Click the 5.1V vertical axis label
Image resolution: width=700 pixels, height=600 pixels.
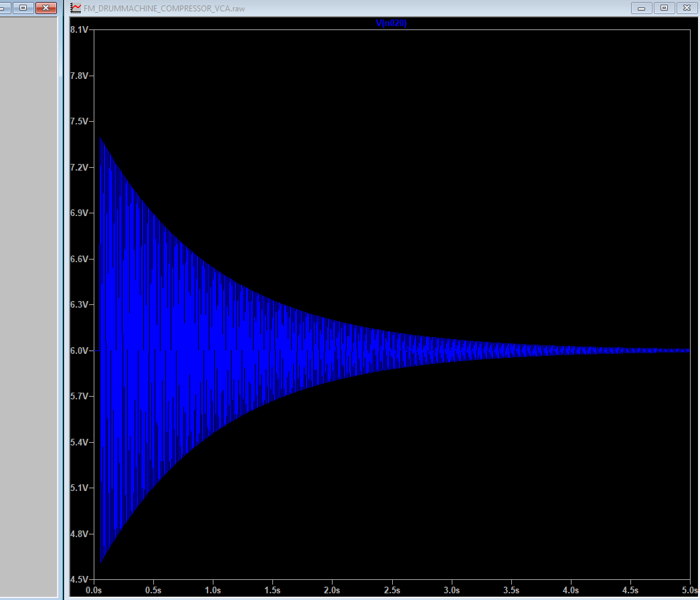coord(79,488)
